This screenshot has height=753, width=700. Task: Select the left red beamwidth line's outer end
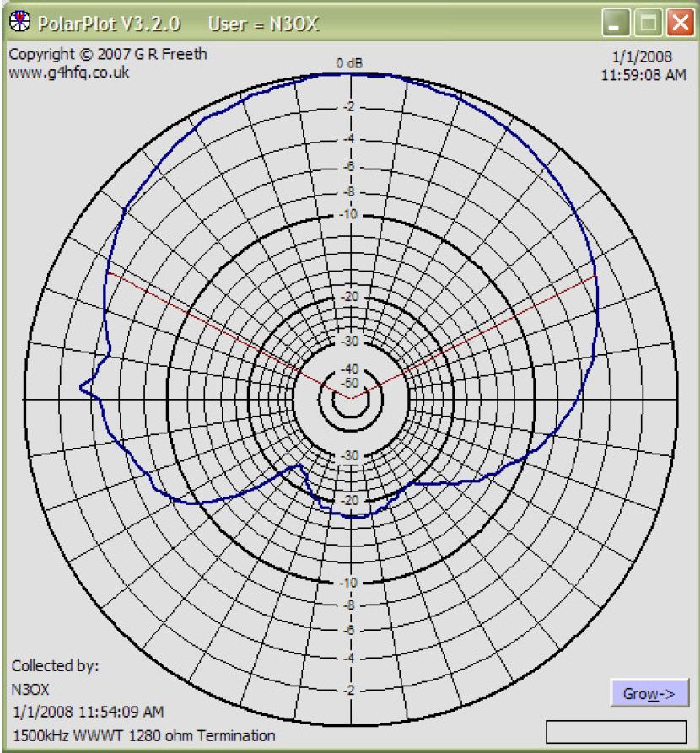[108, 272]
